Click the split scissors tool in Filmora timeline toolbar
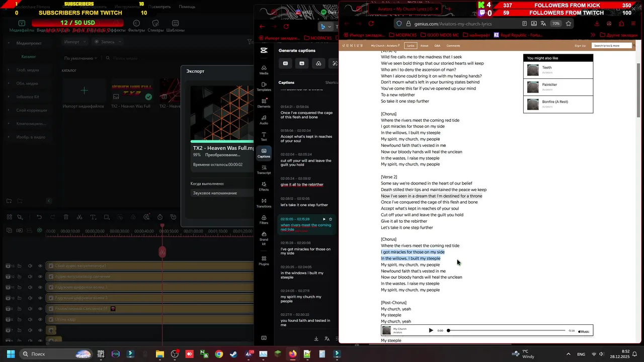Image resolution: width=644 pixels, height=362 pixels. click(x=79, y=217)
